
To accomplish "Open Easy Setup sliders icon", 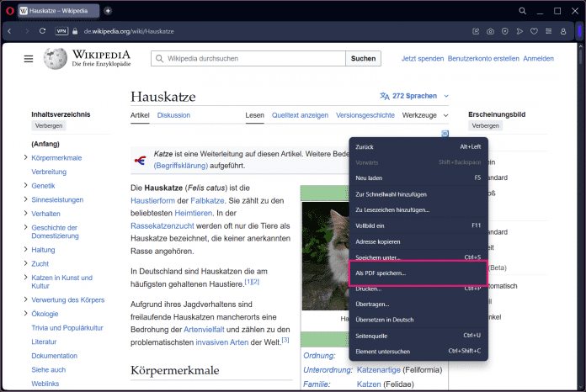I will coord(549,31).
